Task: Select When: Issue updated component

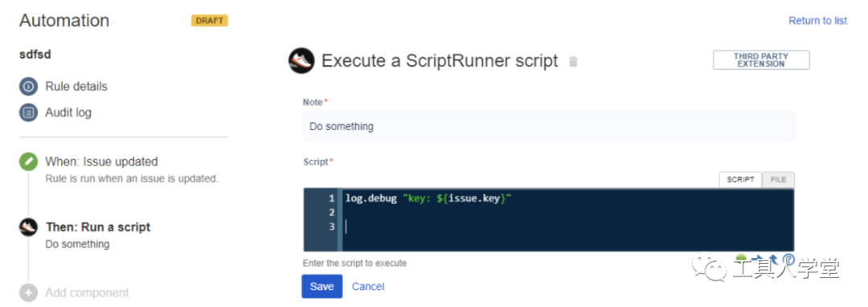Action: coord(101,162)
